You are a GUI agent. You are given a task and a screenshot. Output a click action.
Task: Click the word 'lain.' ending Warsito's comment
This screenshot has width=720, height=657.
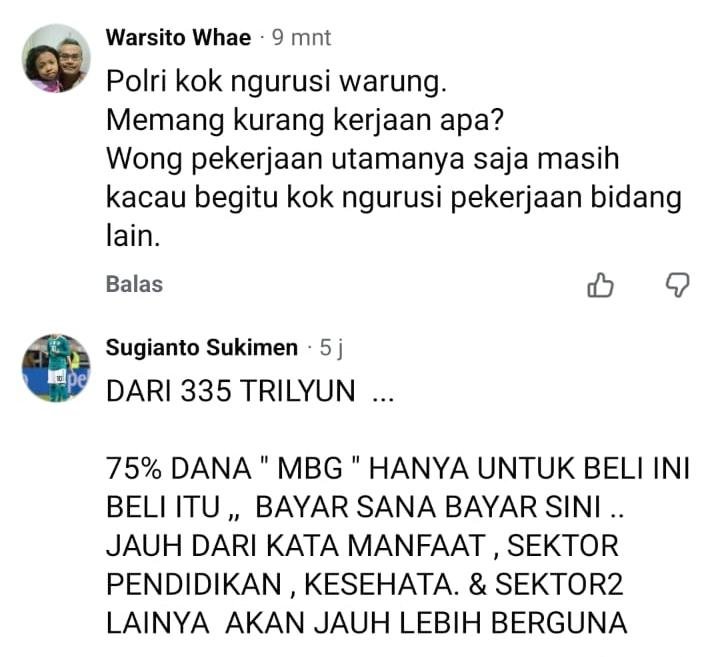pyautogui.click(x=133, y=236)
